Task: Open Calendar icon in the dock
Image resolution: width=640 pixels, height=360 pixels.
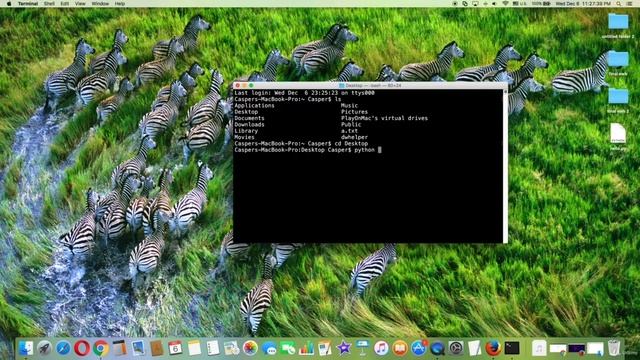Action: [x=175, y=348]
